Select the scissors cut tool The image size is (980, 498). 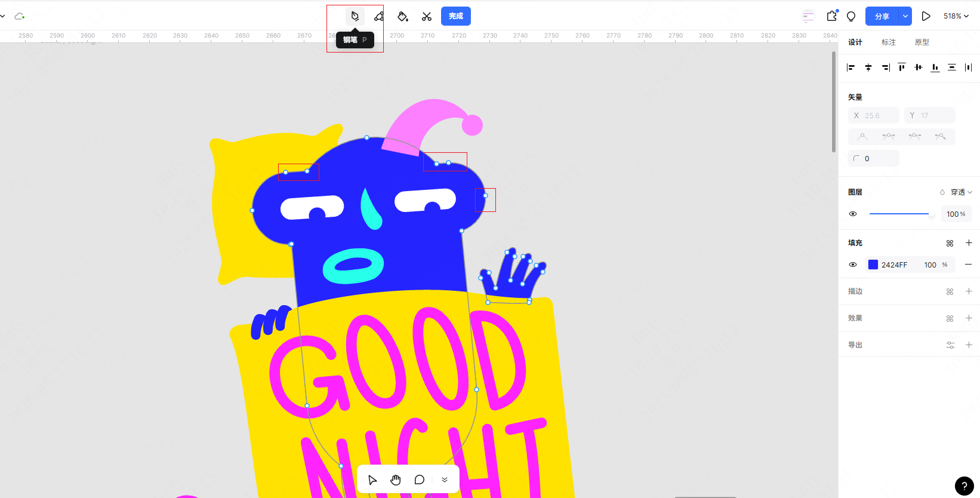coord(427,16)
